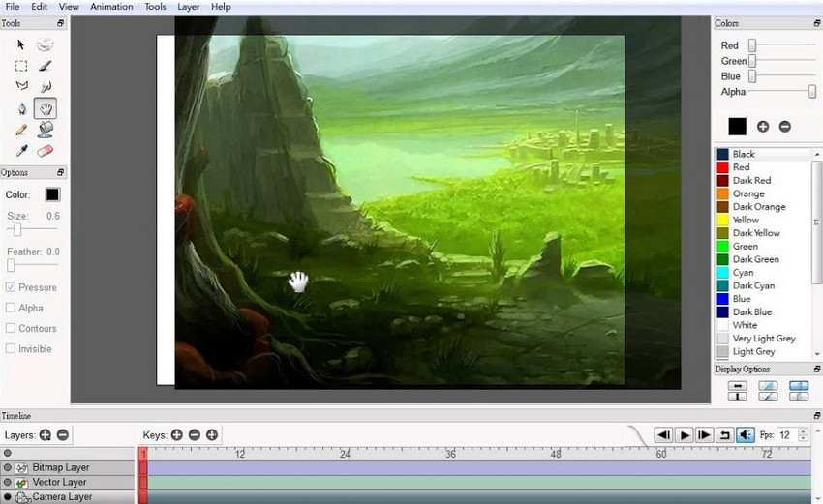The width and height of the screenshot is (823, 504).
Task: Add color with plus icon in Colors
Action: 763,127
